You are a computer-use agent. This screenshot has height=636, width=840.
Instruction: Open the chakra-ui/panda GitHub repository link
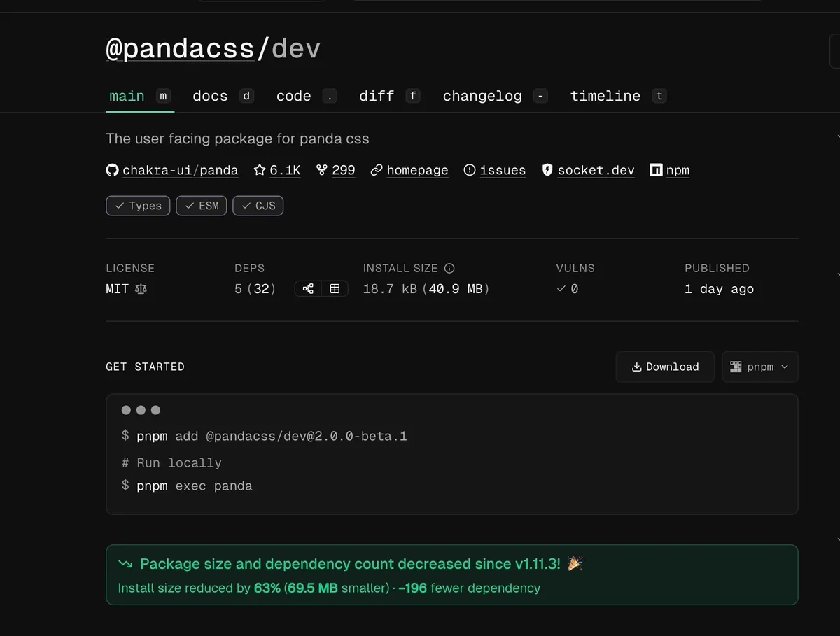[180, 170]
